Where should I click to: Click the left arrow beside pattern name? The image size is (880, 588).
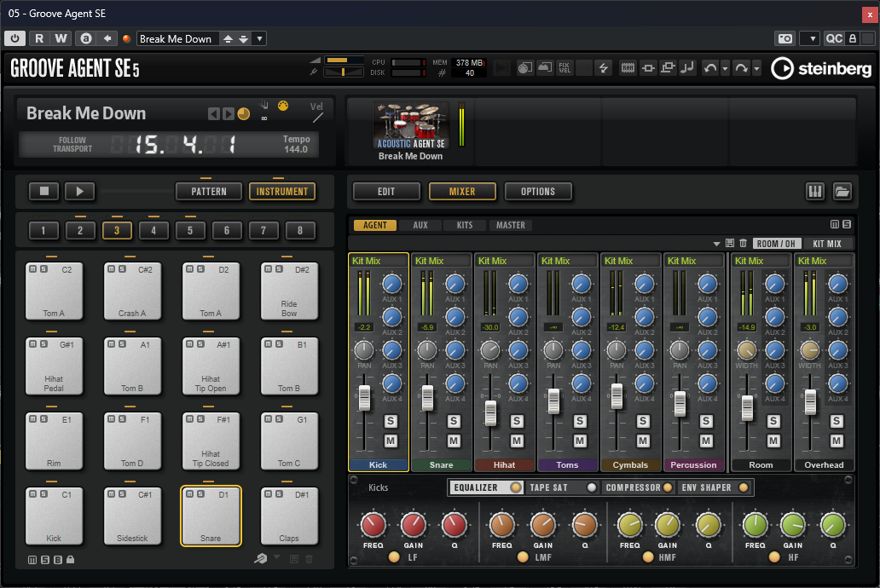[x=214, y=114]
